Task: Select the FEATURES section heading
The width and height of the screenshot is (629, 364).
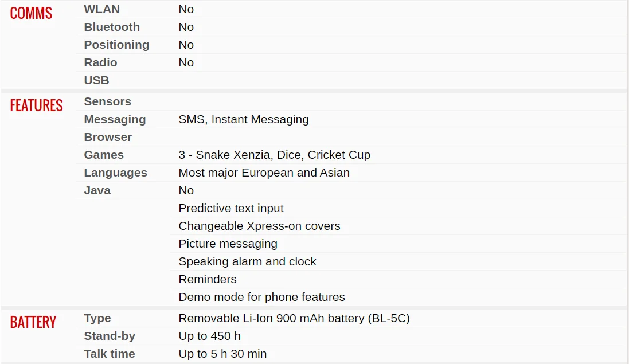Action: pos(36,105)
